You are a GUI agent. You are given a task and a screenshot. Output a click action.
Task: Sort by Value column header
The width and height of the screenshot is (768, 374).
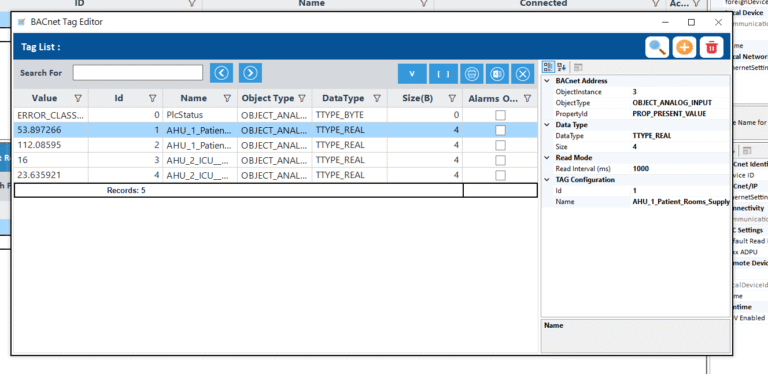tap(44, 98)
